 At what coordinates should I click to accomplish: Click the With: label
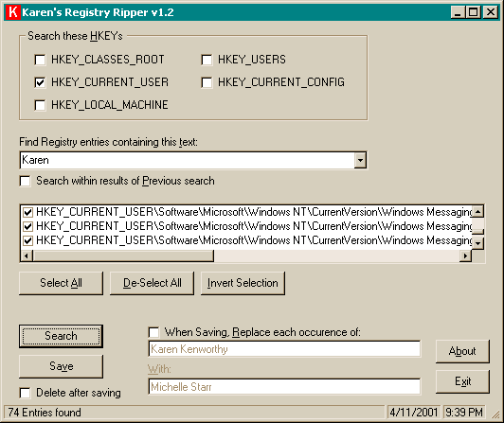click(159, 369)
